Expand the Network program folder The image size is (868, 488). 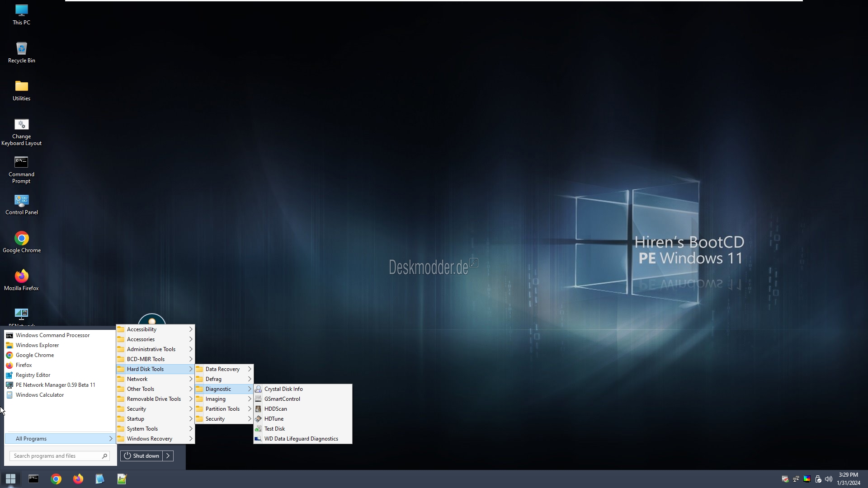coord(156,379)
